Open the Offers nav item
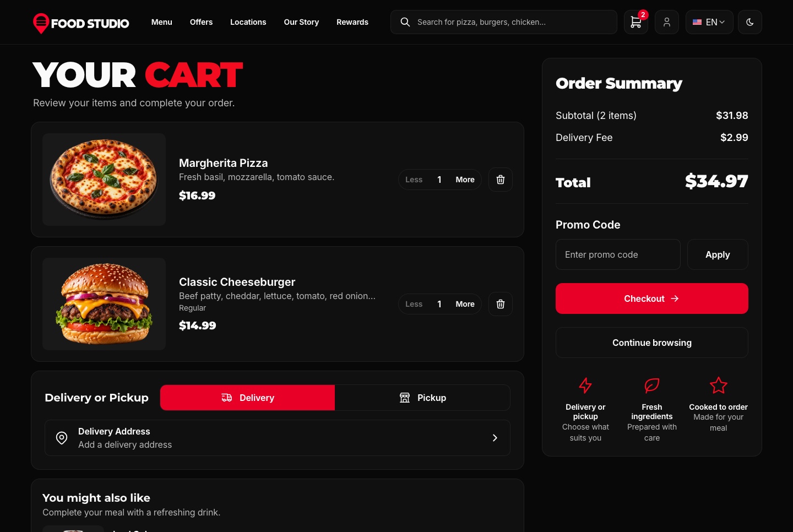Viewport: 793px width, 532px height. 201,22
